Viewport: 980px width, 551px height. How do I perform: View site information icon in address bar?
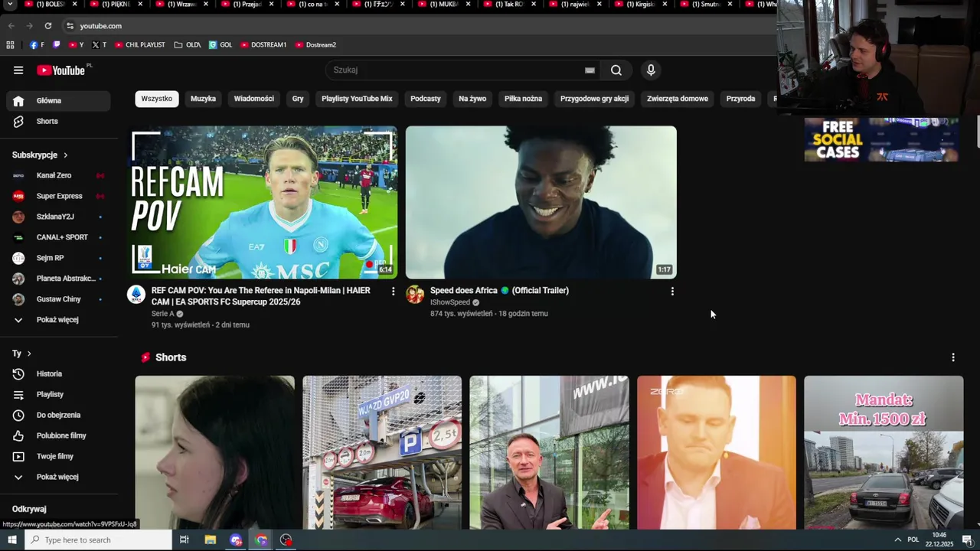pyautogui.click(x=70, y=26)
